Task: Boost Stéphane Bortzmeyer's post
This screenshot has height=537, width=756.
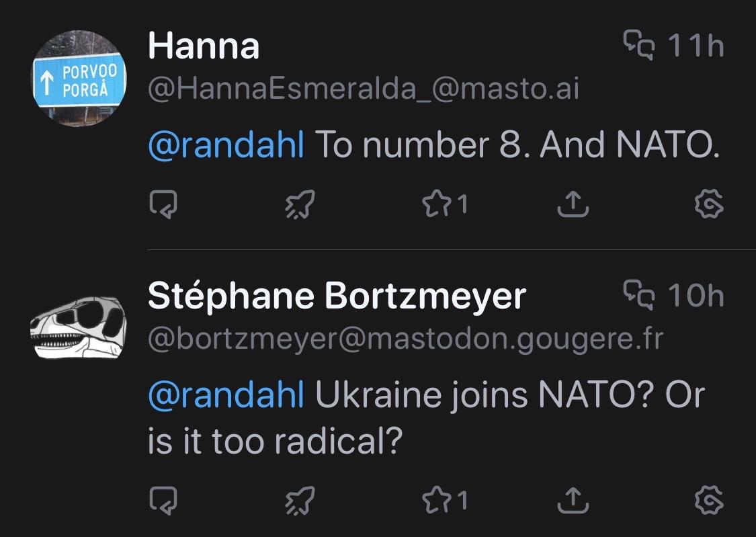Action: coord(300,499)
